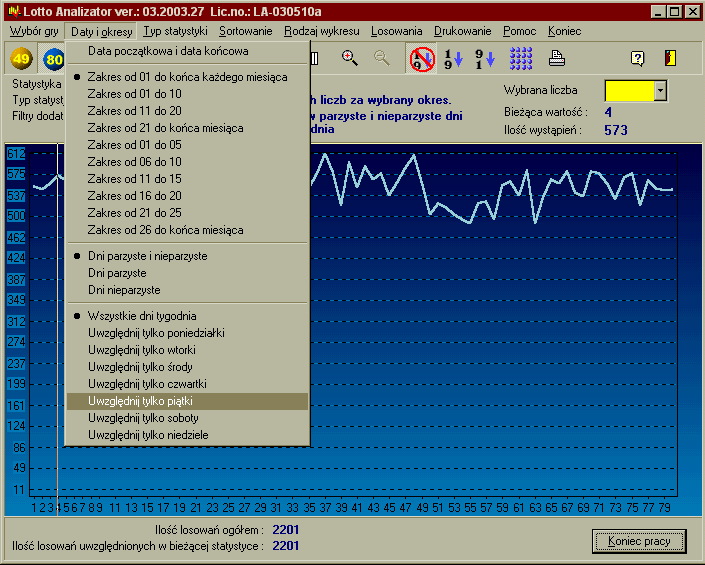Sort ascending with the 1-9 arrow icon

click(453, 58)
